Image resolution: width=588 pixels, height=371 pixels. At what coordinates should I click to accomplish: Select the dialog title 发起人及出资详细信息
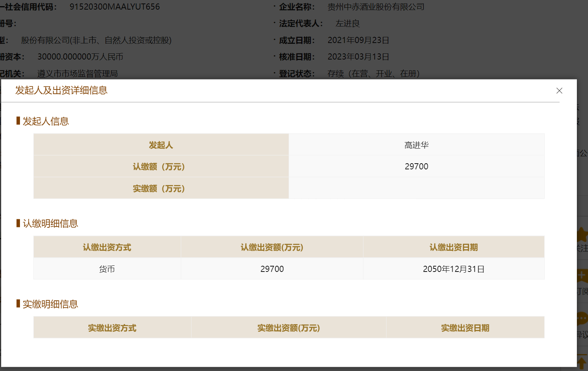(61, 90)
